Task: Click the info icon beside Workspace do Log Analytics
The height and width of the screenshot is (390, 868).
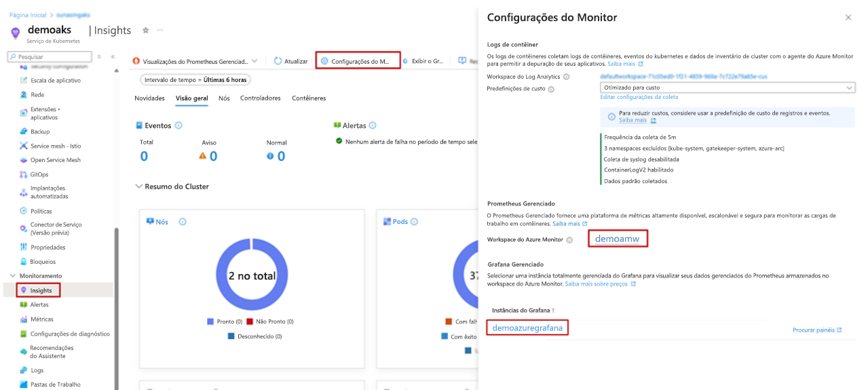Action: tap(567, 77)
